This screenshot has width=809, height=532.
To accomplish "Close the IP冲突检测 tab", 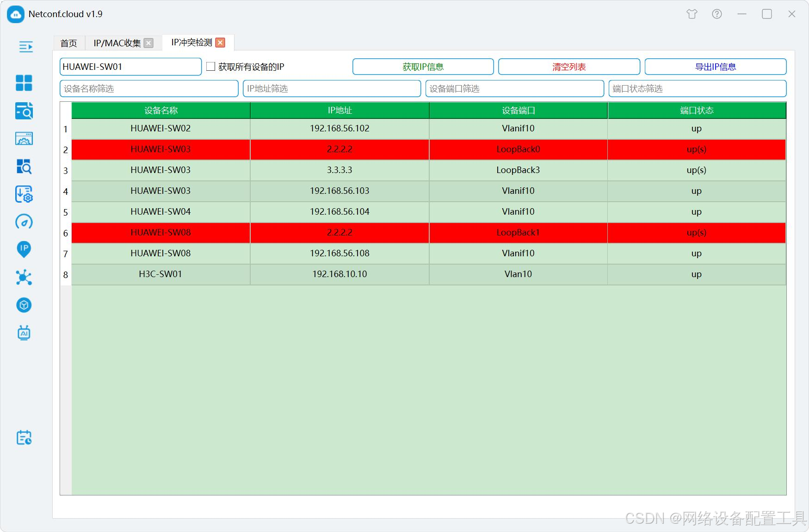I will click(221, 43).
